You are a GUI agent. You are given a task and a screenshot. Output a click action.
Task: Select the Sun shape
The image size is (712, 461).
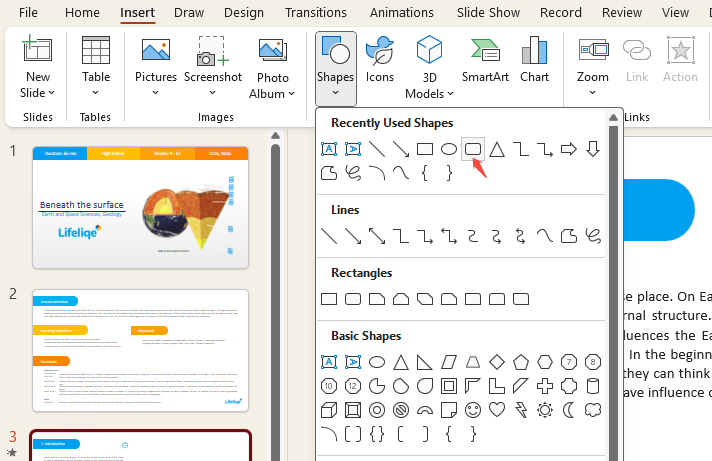click(545, 410)
